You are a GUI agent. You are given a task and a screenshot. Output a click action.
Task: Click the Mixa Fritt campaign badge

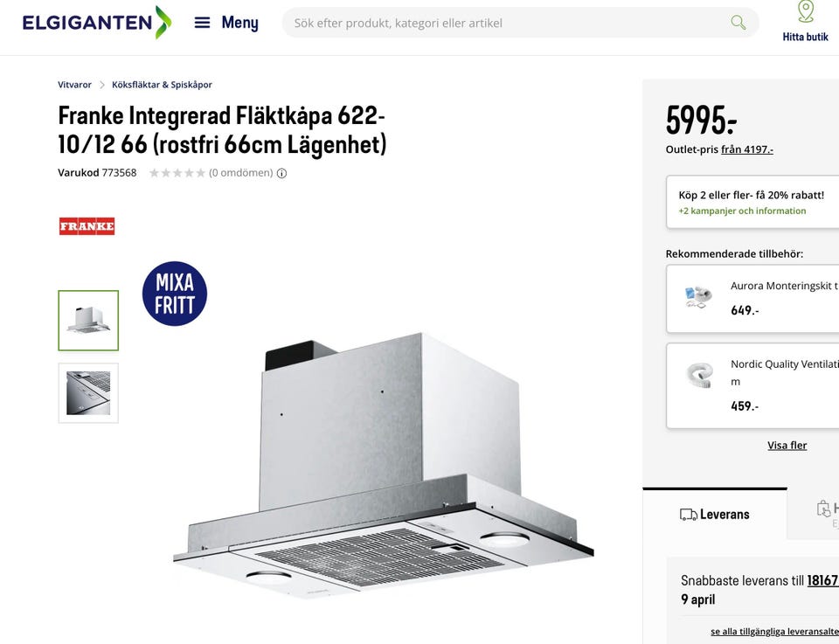point(175,294)
